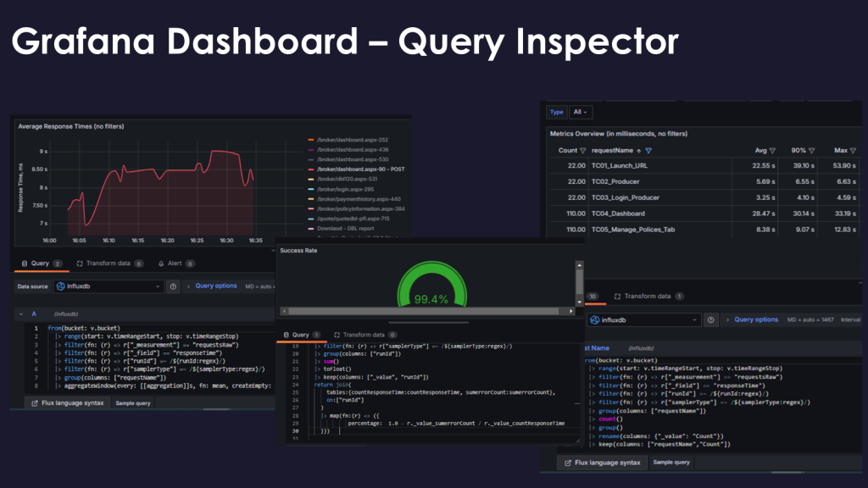This screenshot has width=868, height=488.
Task: Click the 53.90 s Max value
Action: 844,165
